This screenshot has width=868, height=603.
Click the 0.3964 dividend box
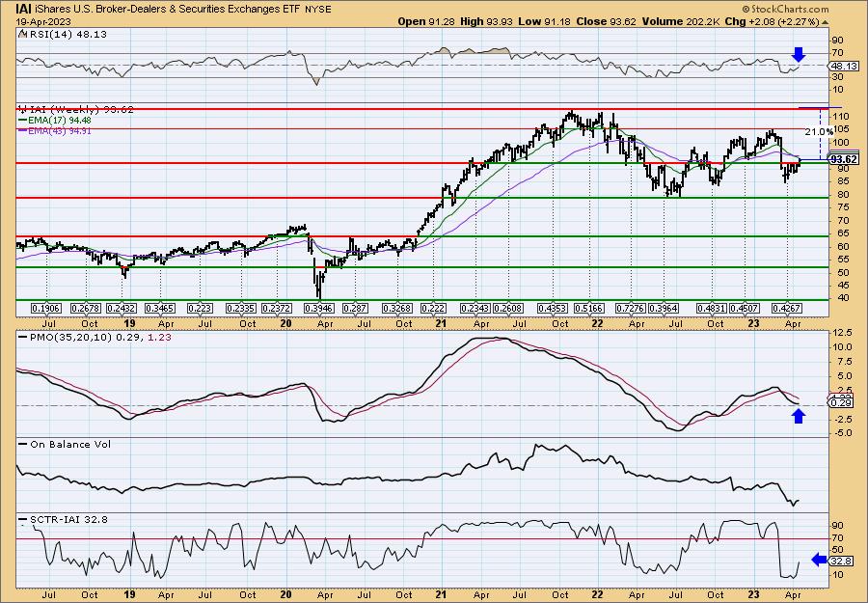(x=664, y=309)
